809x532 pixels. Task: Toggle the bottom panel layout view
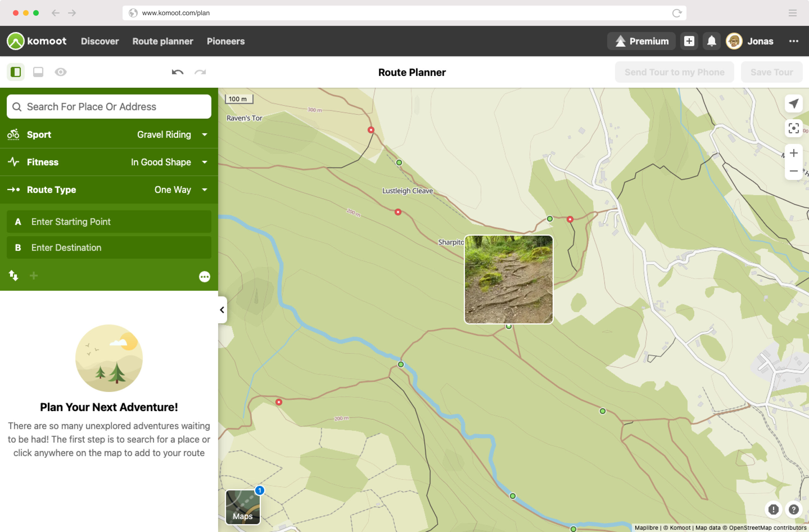(38, 72)
